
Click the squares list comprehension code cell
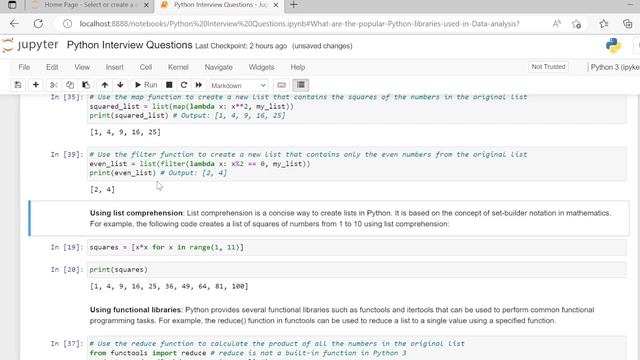tap(356, 247)
